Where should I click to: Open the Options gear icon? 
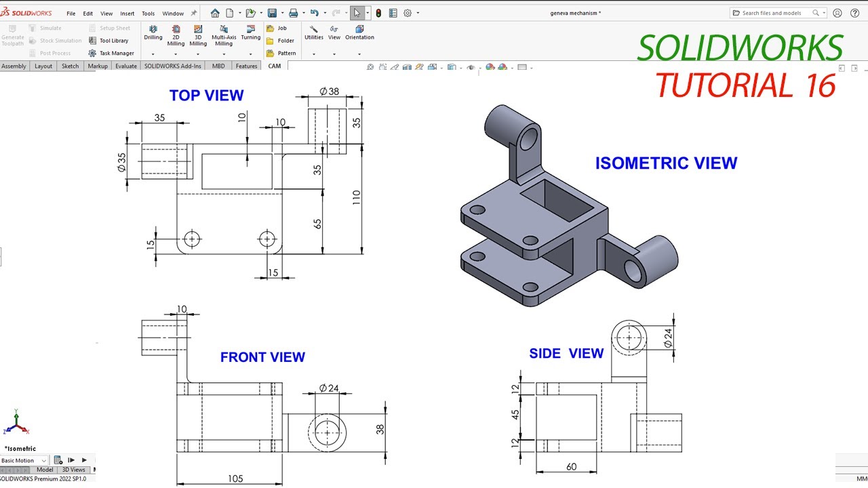408,13
